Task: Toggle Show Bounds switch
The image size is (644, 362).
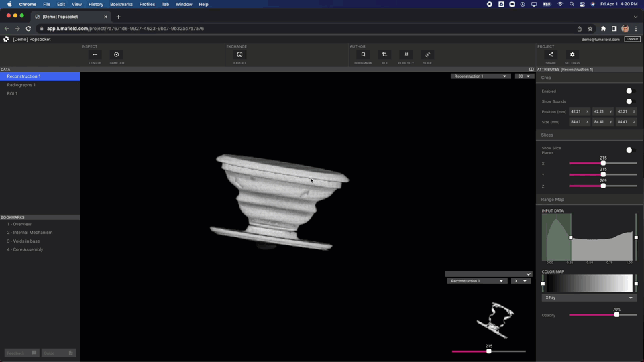Action: pos(629,101)
